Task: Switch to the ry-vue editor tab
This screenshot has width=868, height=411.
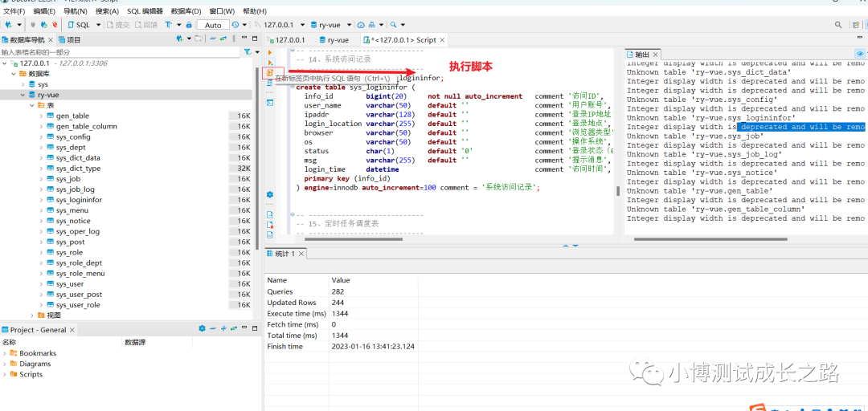Action: (338, 39)
